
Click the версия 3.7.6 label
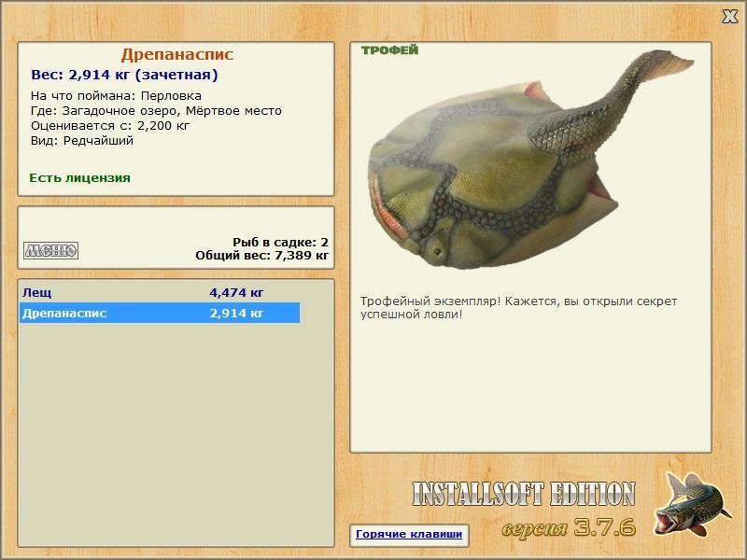tap(569, 527)
